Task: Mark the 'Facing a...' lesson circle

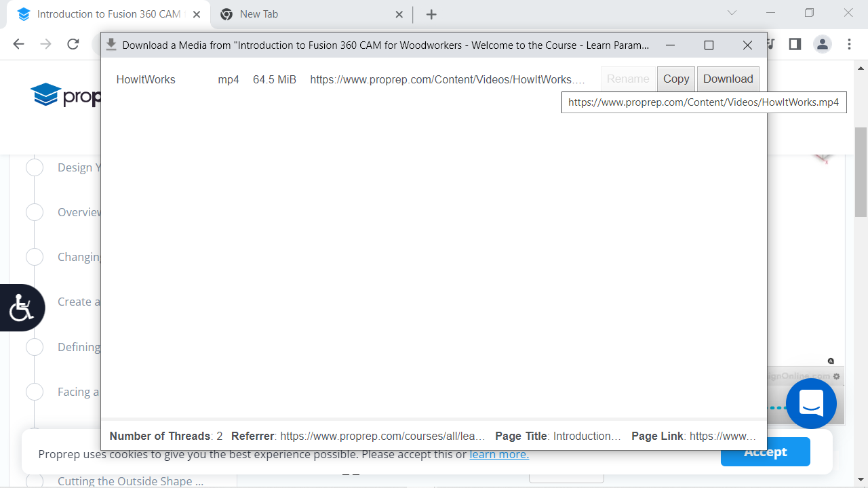Action: 35,392
